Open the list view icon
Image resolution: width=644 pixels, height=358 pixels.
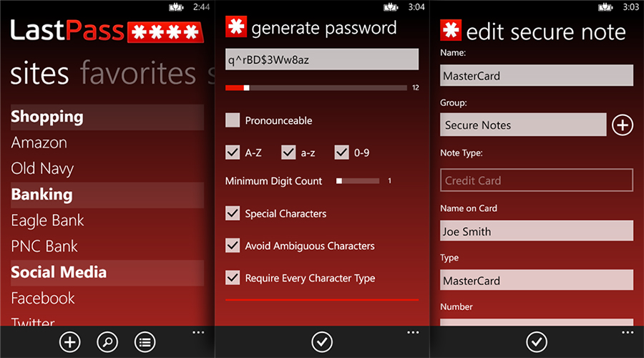145,342
